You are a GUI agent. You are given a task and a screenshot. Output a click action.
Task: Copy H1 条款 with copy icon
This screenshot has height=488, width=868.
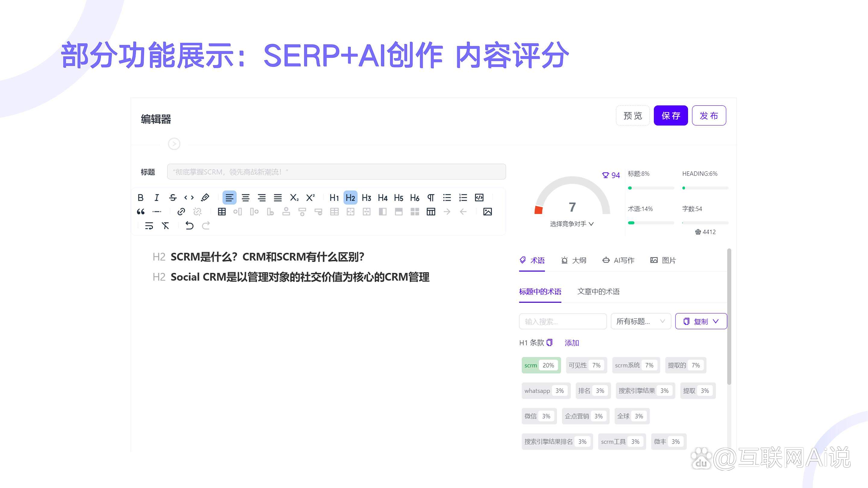tap(549, 343)
